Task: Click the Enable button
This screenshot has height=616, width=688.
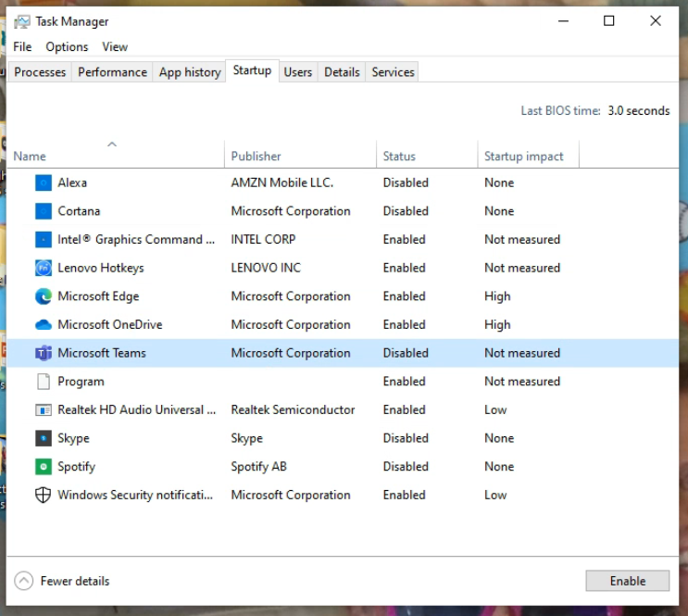Action: pos(628,581)
